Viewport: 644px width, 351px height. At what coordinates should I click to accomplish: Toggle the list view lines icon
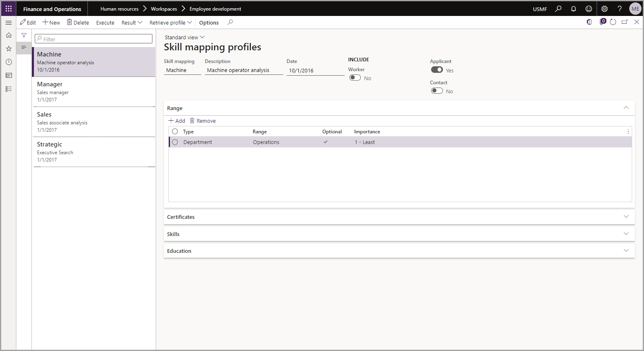(x=24, y=47)
